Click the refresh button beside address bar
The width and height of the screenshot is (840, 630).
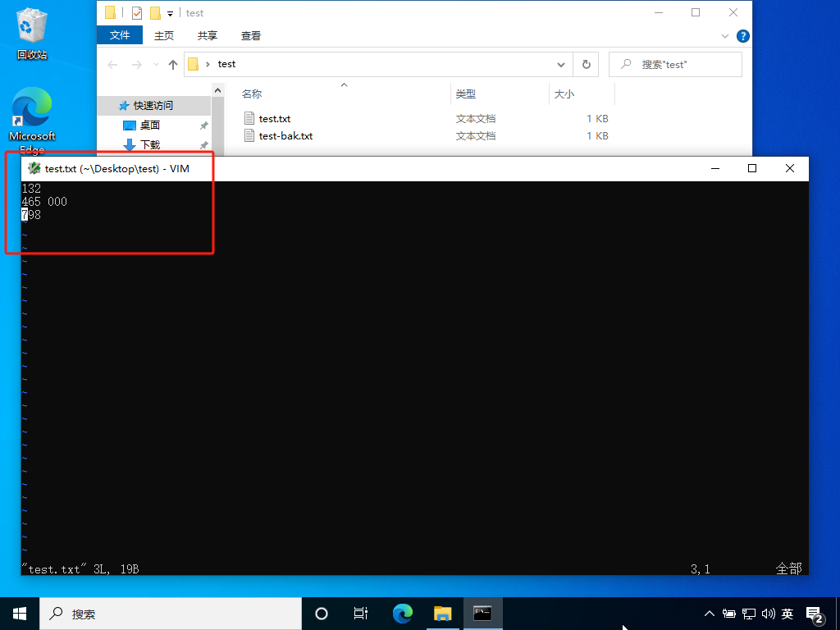(x=586, y=64)
